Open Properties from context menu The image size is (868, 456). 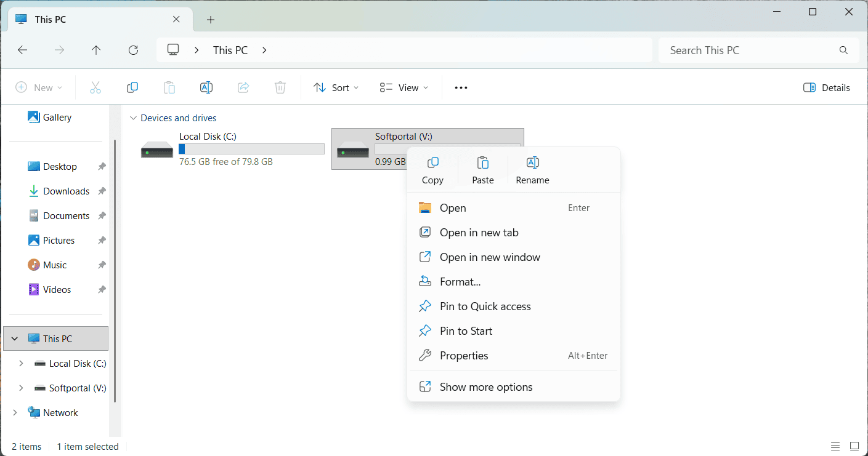514,356
